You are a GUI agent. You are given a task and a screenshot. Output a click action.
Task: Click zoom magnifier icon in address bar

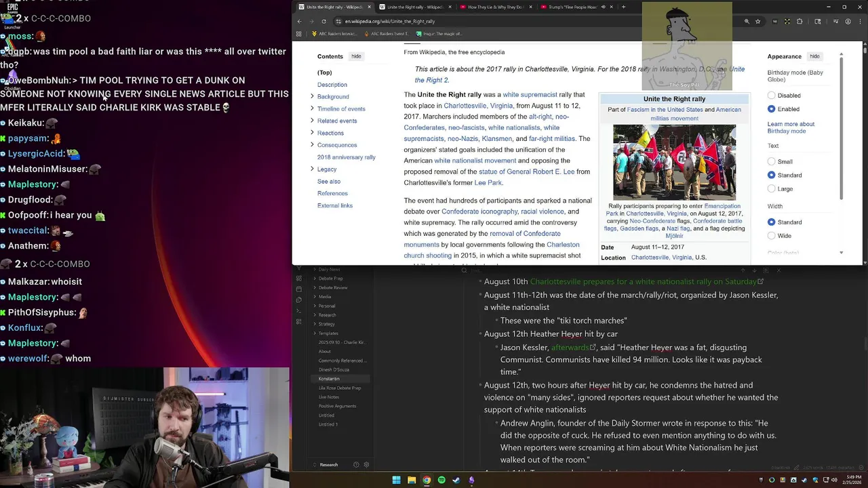point(747,21)
